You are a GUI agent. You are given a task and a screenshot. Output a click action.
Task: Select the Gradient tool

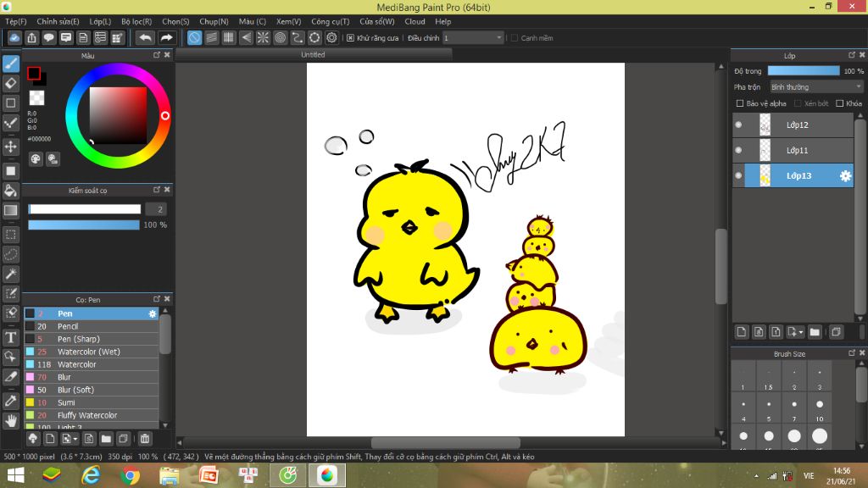pyautogui.click(x=10, y=210)
